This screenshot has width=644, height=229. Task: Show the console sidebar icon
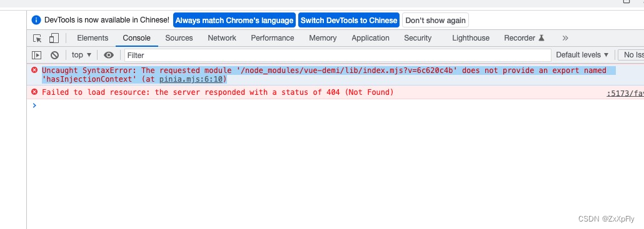click(36, 55)
